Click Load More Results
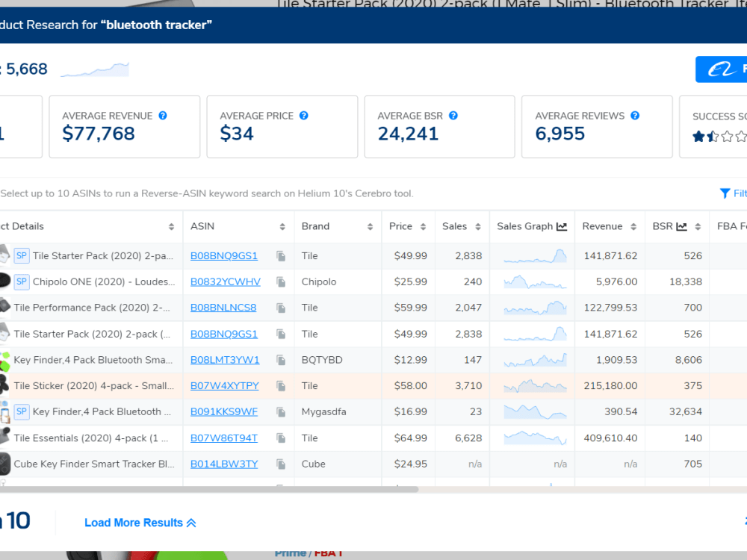The width and height of the screenshot is (747, 560). tap(140, 523)
